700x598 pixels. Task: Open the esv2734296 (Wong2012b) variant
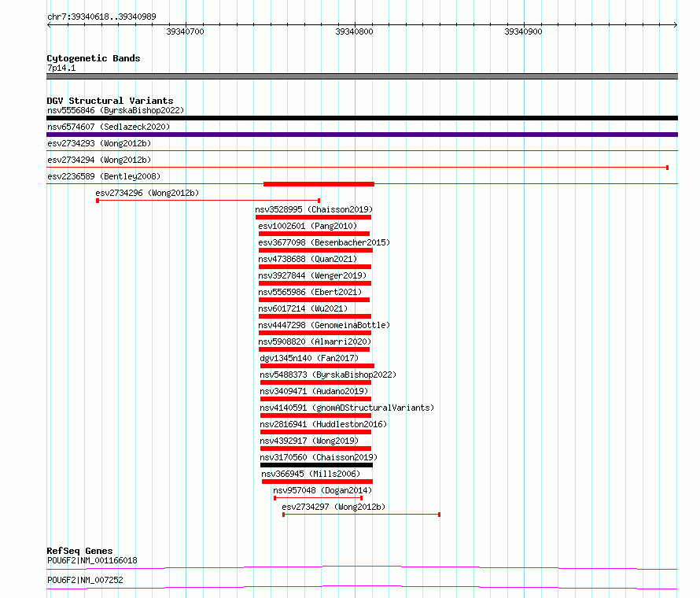[147, 193]
